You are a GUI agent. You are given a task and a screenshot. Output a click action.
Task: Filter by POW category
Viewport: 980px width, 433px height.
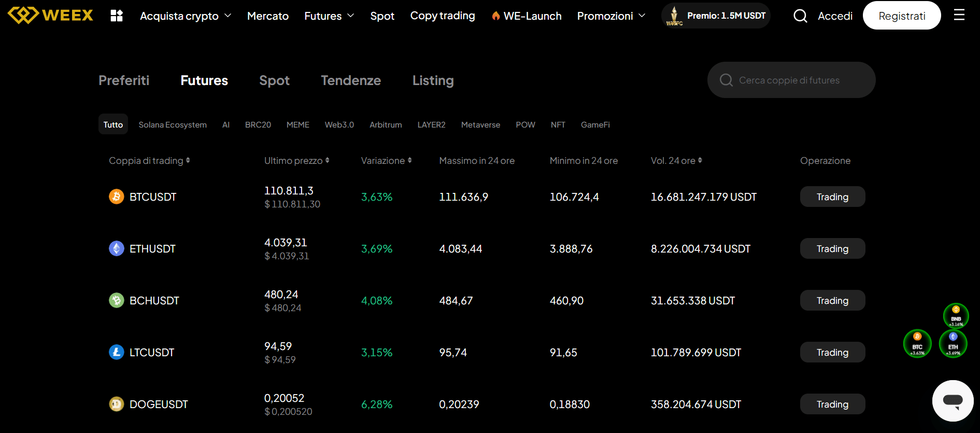pyautogui.click(x=525, y=124)
